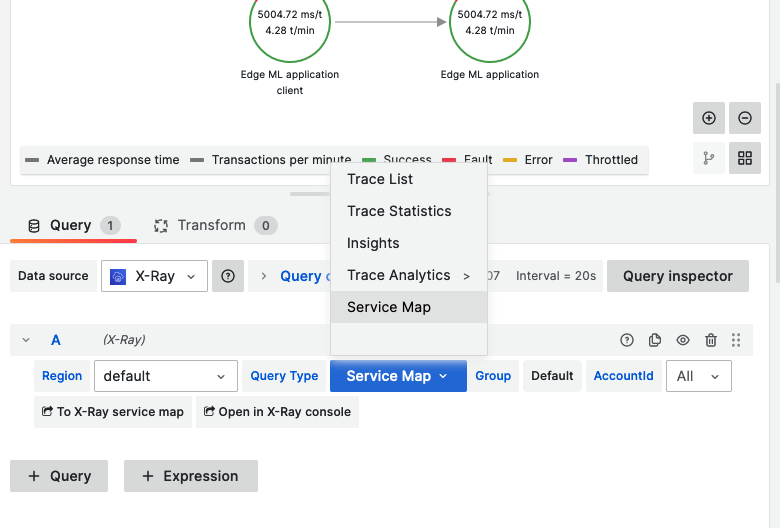Click Open in X-Ray console
The image size is (780, 528).
point(277,412)
